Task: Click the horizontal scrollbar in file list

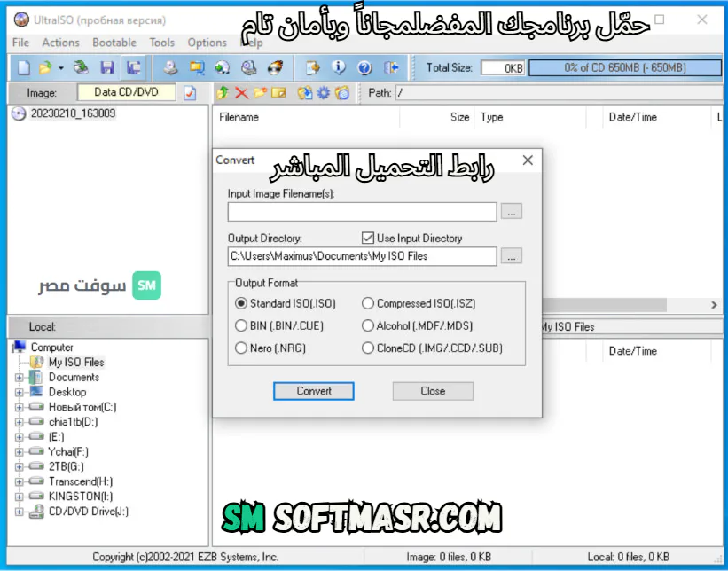Action: tap(605, 305)
